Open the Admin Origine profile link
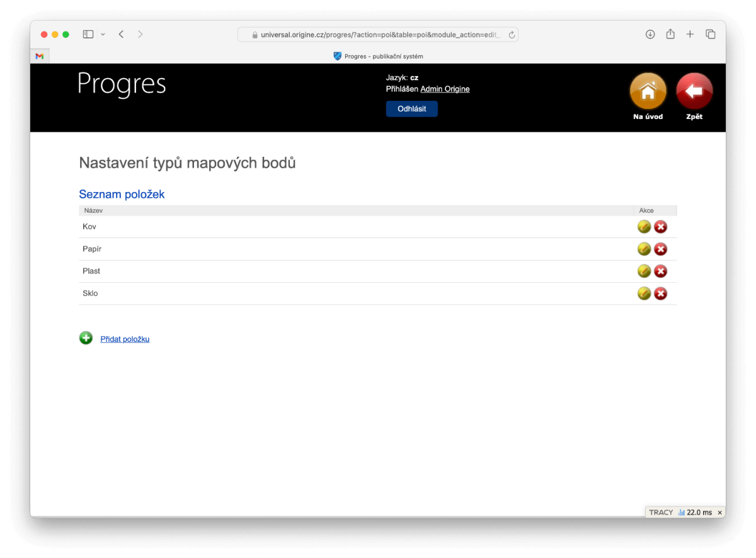The width and height of the screenshot is (756, 558). pos(445,89)
